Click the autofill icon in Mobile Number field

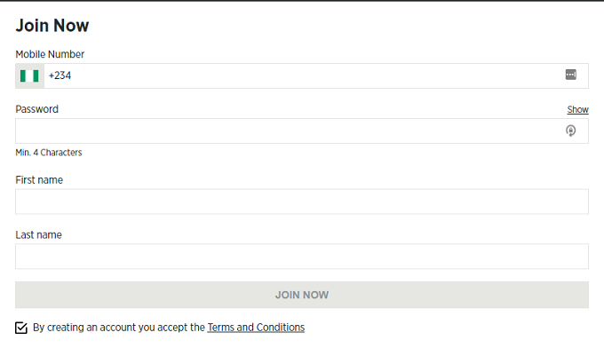[570, 75]
